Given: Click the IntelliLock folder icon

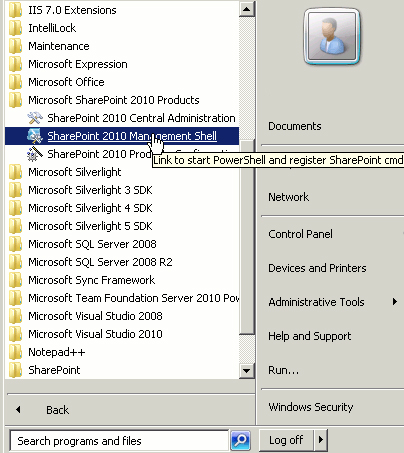Looking at the screenshot, I should point(15,28).
